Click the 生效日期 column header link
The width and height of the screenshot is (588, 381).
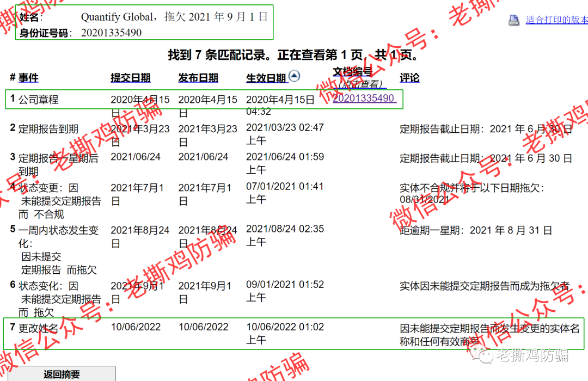pyautogui.click(x=266, y=78)
